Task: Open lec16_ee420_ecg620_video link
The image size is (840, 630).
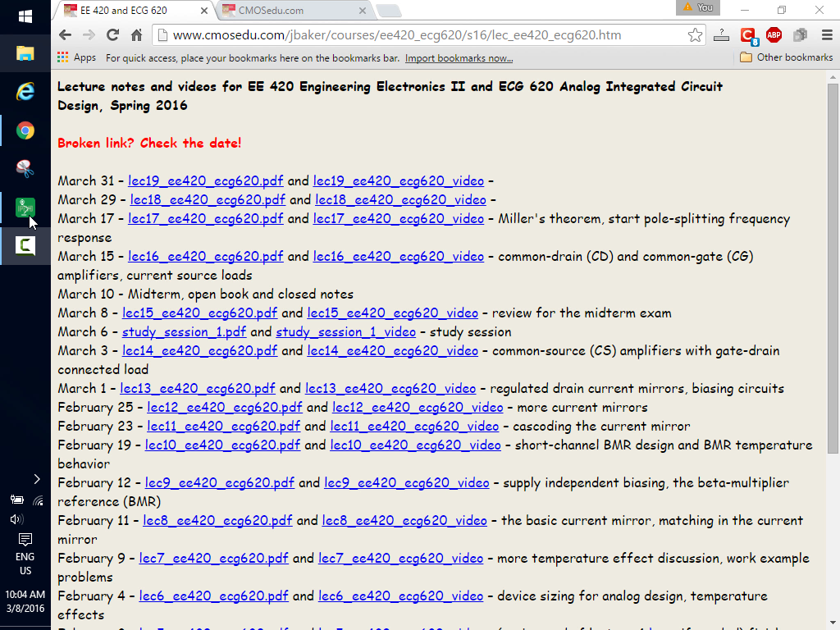Action: coord(399,257)
